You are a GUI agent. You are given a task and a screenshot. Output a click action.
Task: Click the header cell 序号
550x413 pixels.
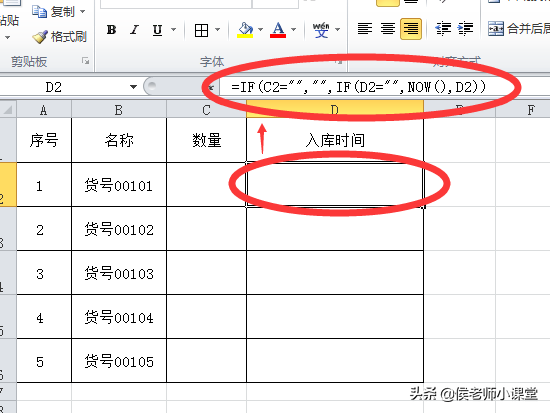44,140
